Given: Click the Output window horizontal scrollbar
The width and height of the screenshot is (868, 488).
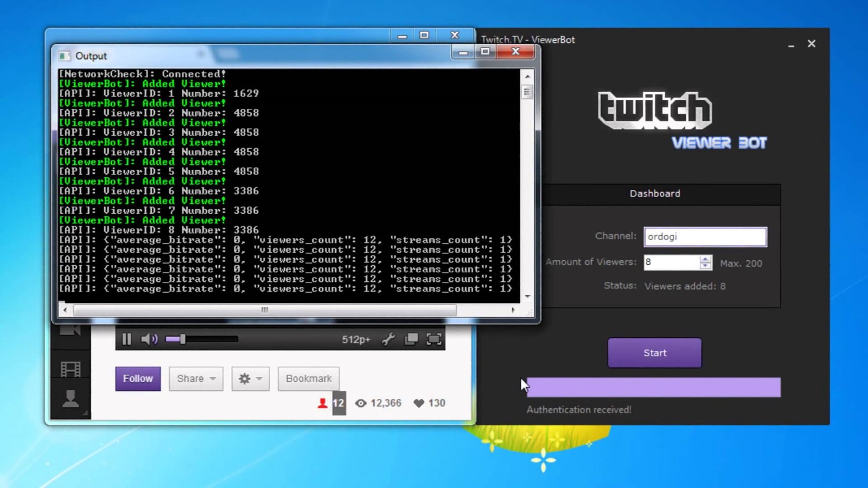Looking at the screenshot, I should [x=265, y=310].
